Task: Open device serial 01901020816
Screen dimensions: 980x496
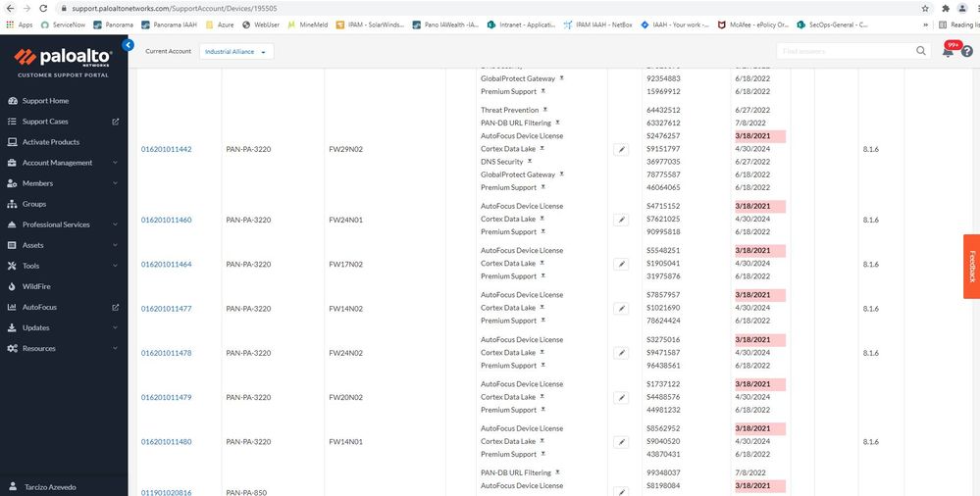Action: click(166, 492)
